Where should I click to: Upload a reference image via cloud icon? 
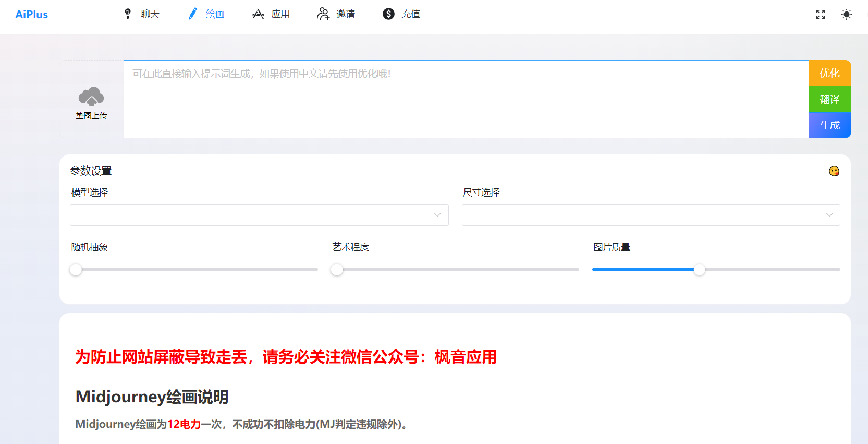point(91,98)
